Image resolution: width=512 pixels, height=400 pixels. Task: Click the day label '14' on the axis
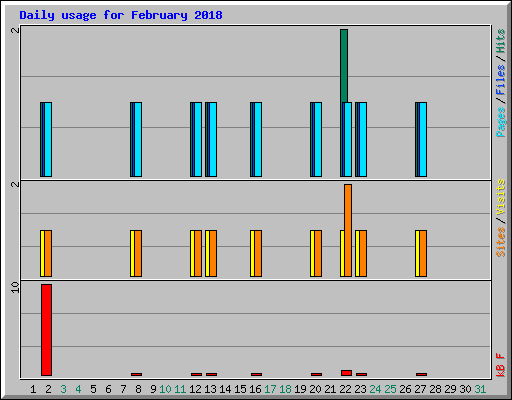(x=225, y=389)
